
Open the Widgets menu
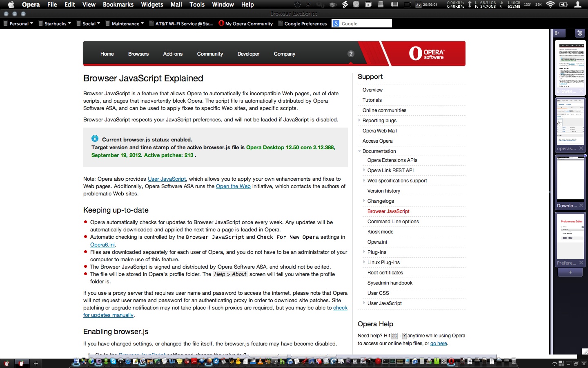pyautogui.click(x=152, y=4)
